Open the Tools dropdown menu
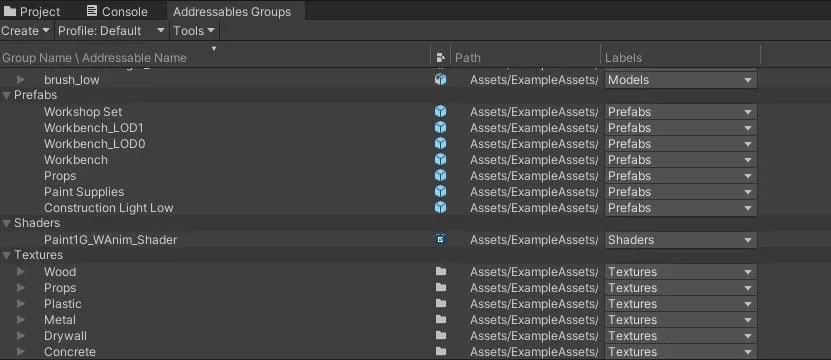This screenshot has height=360, width=831. (x=194, y=31)
